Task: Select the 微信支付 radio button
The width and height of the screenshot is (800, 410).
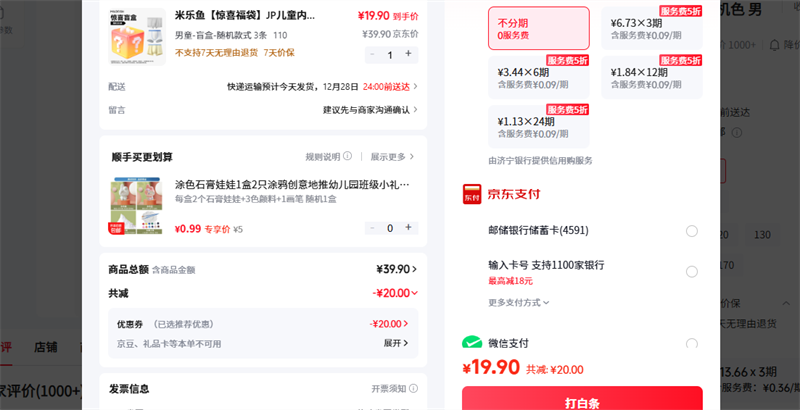Action: coord(692,344)
